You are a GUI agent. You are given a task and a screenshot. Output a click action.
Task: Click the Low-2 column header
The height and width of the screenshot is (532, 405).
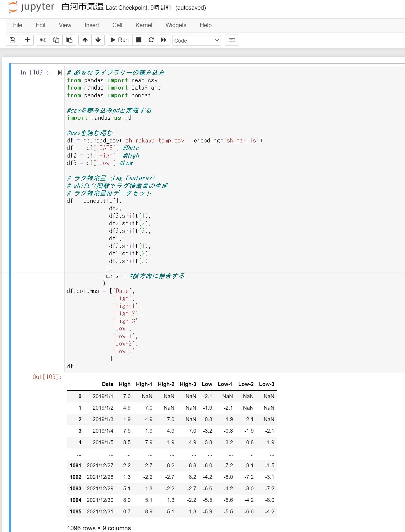pyautogui.click(x=246, y=384)
